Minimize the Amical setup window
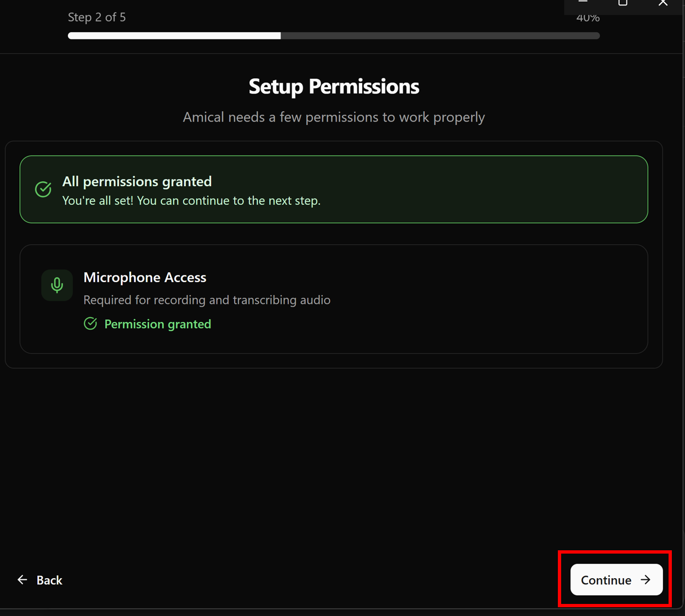685x616 pixels. pos(583,3)
